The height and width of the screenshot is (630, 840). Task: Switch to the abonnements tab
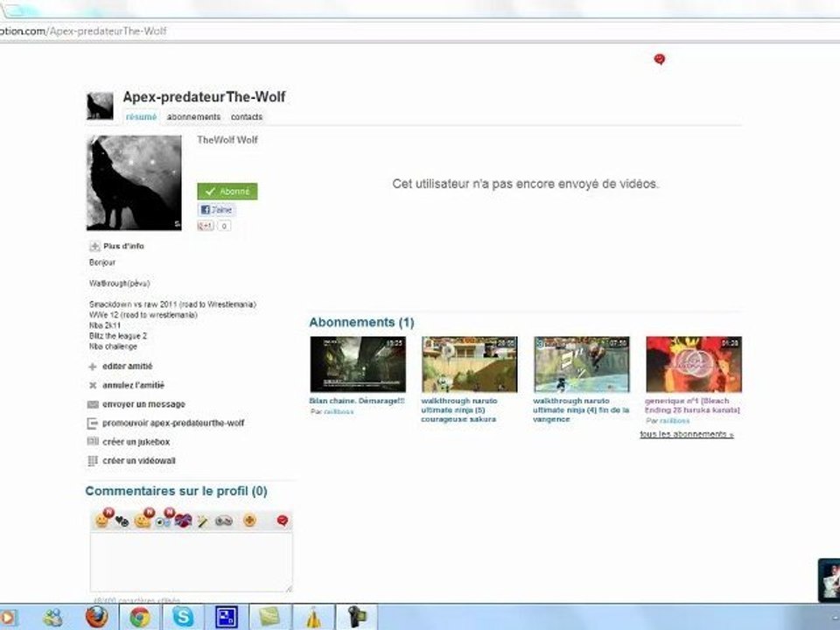[x=193, y=116]
